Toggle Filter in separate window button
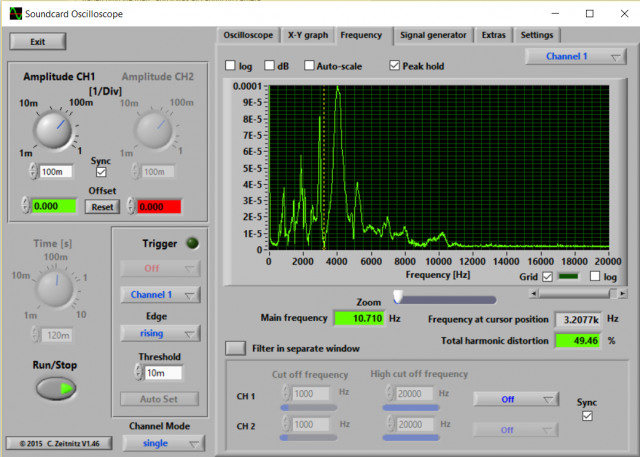The width and height of the screenshot is (640, 457). point(234,348)
